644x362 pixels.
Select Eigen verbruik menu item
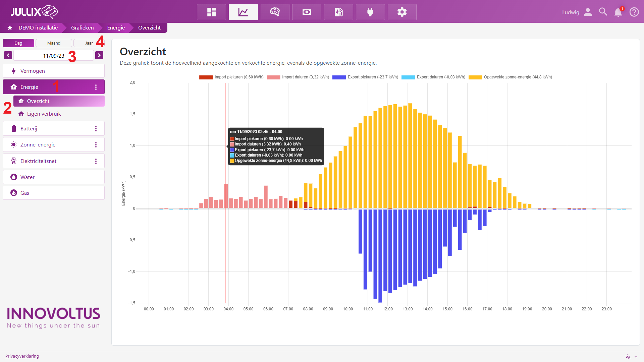tap(44, 114)
